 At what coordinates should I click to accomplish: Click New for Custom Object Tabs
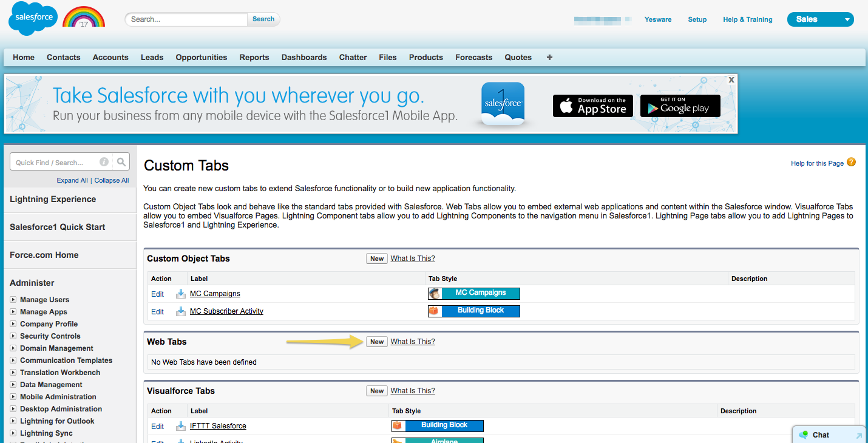377,259
